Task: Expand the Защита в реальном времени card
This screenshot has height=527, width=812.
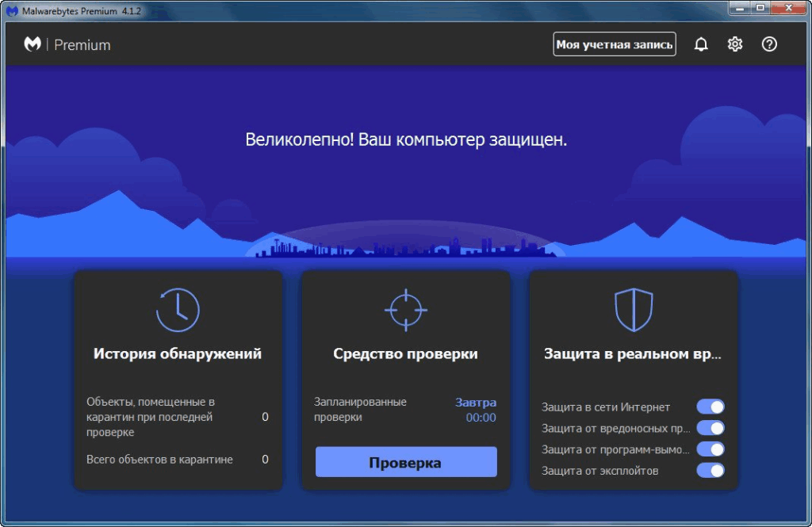Action: [x=632, y=354]
